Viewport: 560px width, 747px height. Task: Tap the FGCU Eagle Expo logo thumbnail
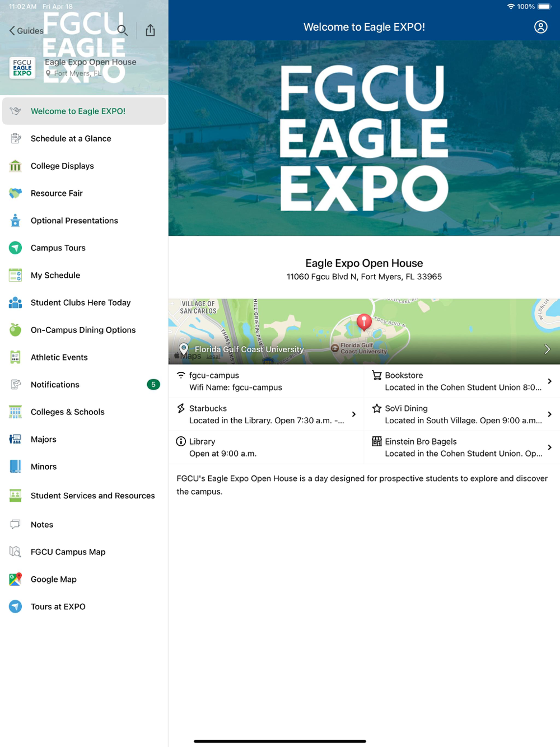click(22, 68)
